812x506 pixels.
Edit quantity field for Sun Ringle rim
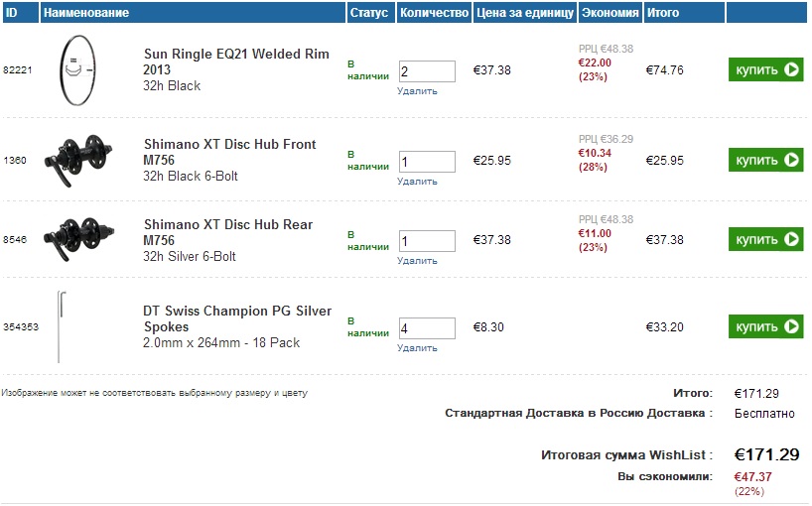point(426,71)
